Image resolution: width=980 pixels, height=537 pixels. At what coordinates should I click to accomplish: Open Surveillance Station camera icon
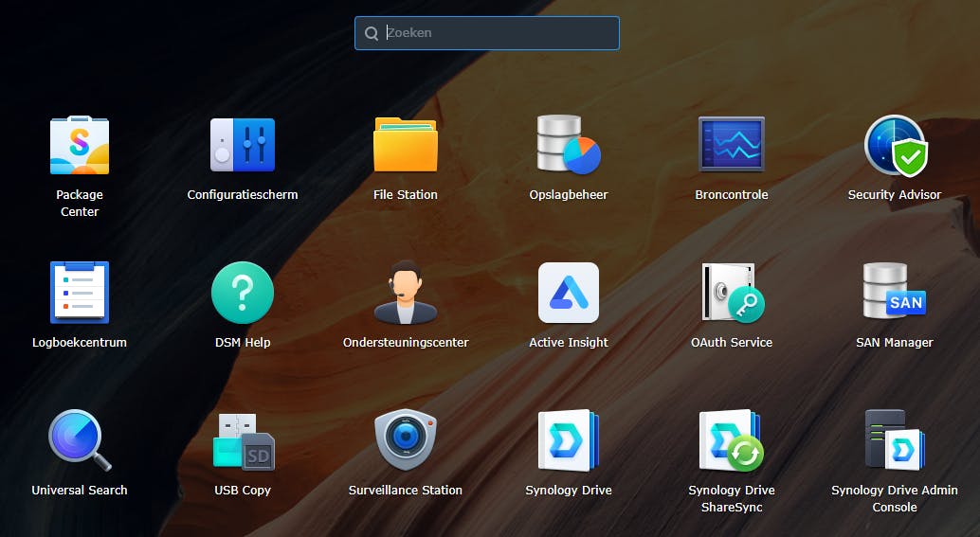click(x=406, y=439)
